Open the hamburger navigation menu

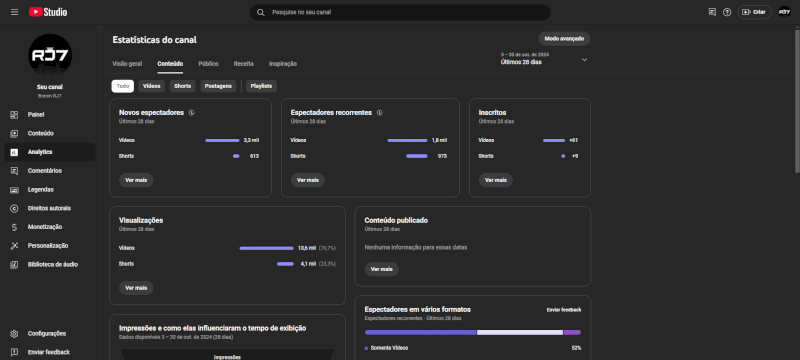(x=14, y=12)
